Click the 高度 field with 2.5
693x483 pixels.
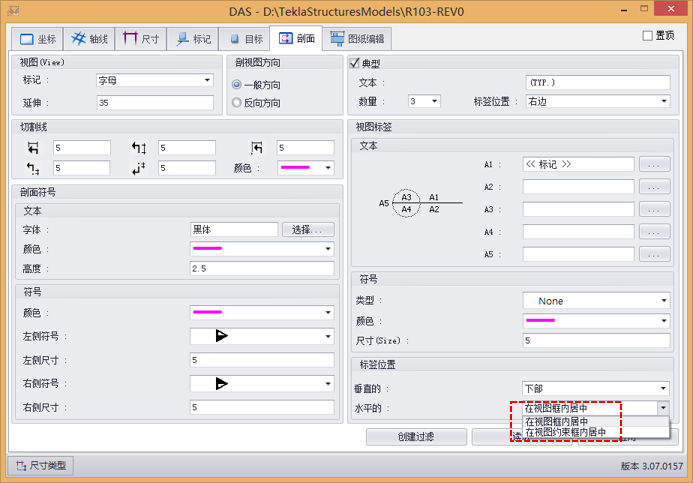tap(262, 268)
